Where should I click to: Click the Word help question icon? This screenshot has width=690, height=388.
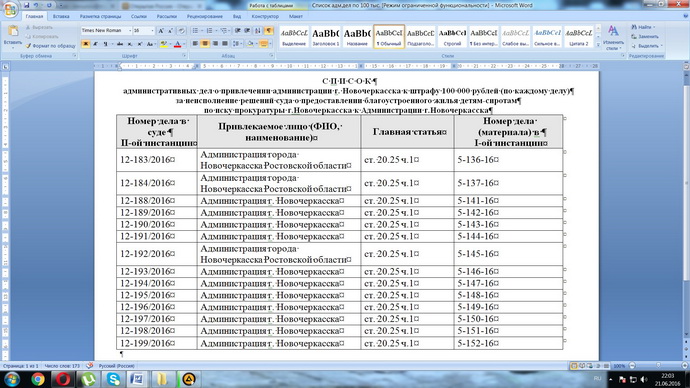click(685, 16)
